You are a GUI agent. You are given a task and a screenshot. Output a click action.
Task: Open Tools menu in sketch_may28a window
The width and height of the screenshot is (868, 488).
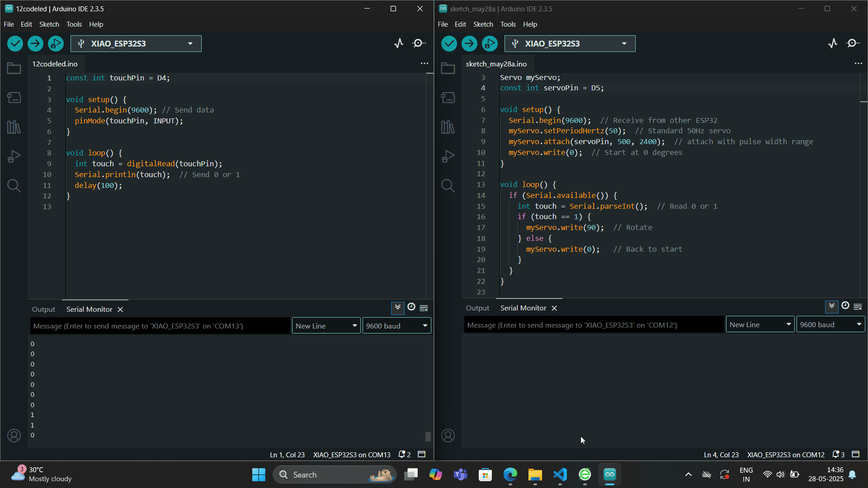pos(508,24)
